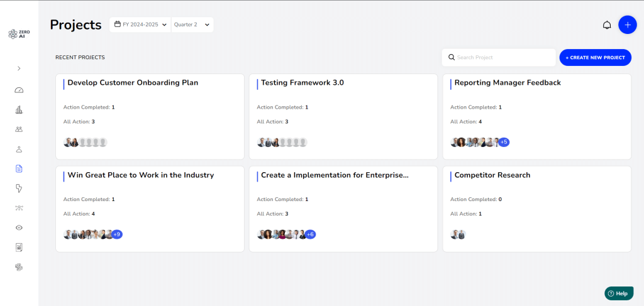Open the bar chart building icon in sidebar
Screen dimensions: 644x306
point(19,109)
